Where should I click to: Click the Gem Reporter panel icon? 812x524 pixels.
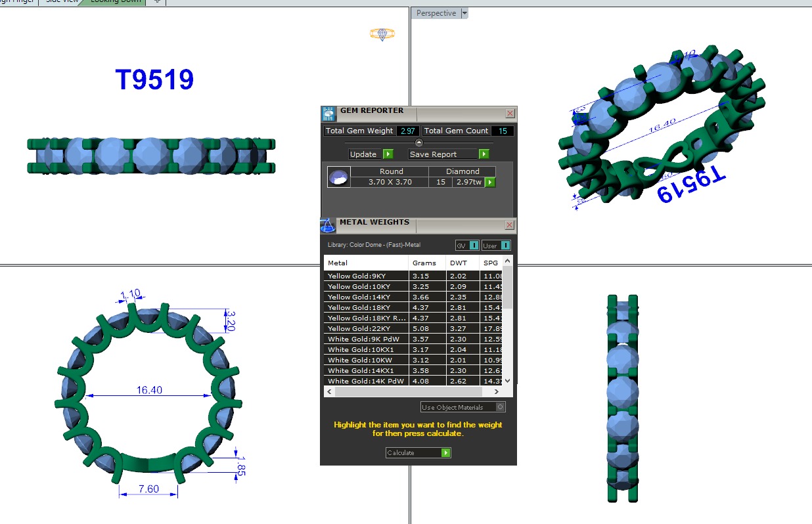pyautogui.click(x=328, y=114)
